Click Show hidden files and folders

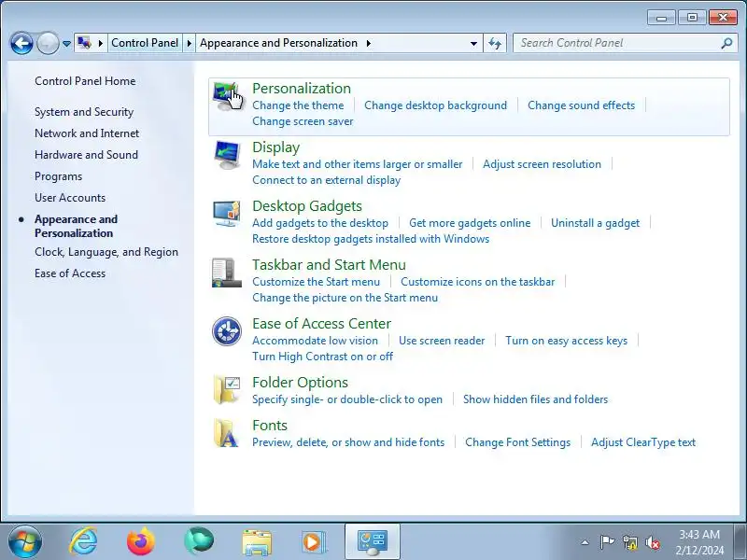[535, 399]
